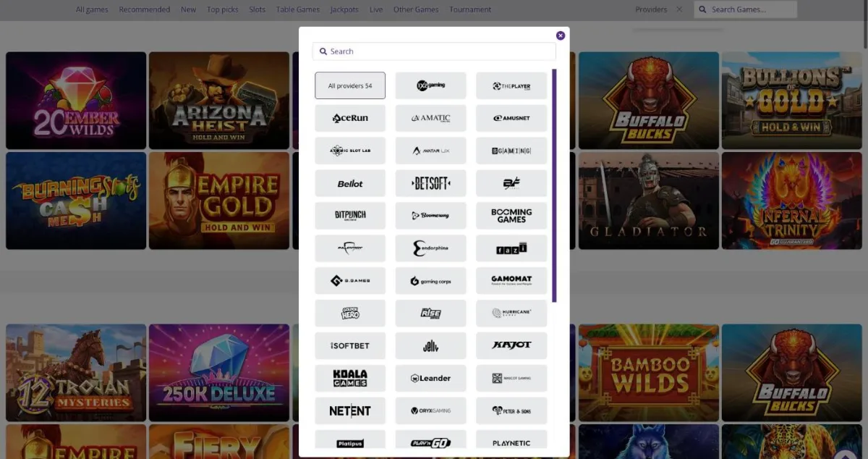
Task: Open the 12 Trojan Mysteries game
Action: [76, 373]
